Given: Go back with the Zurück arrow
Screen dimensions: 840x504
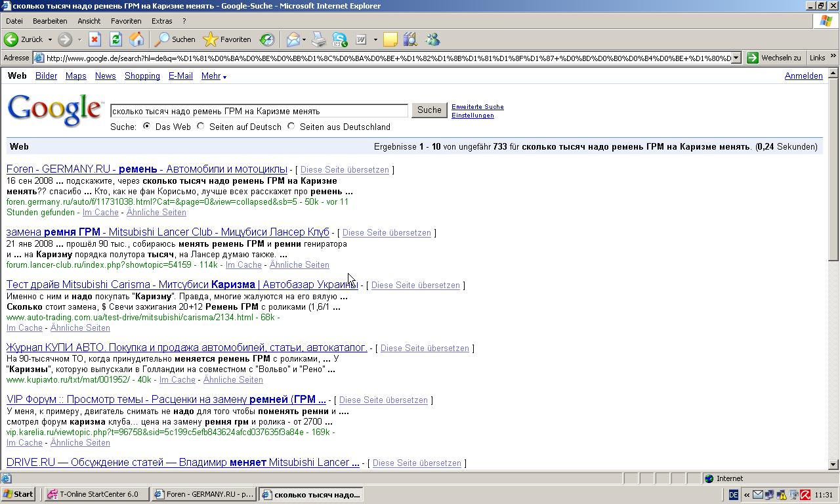Looking at the screenshot, I should [24, 39].
